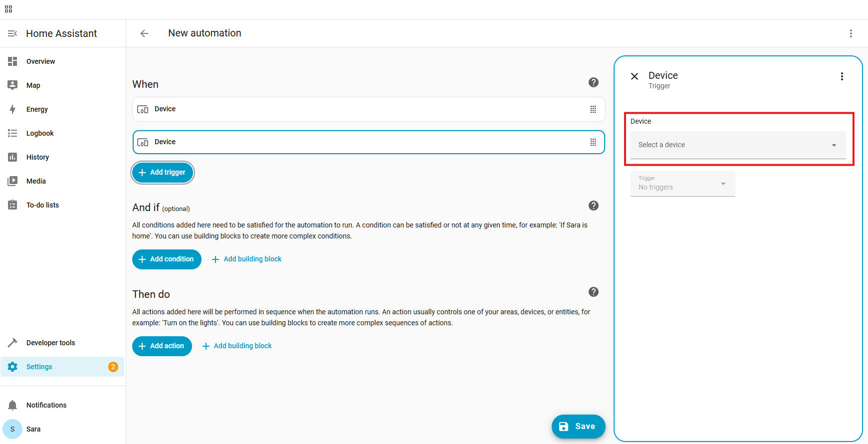This screenshot has width=868, height=444.
Task: Open help for the And if section
Action: (x=593, y=206)
